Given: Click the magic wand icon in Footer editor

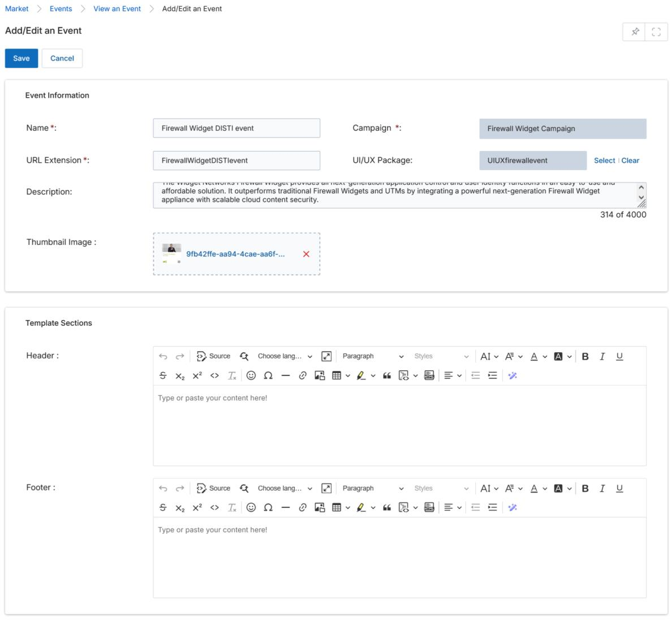Looking at the screenshot, I should 512,508.
